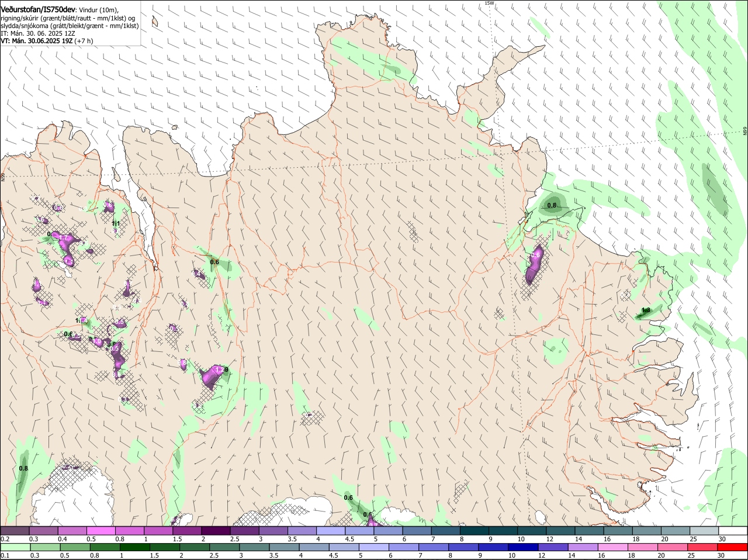The image size is (748, 560).
Task: Select the bright pink 0.5 snow legend swatch
Action: [x=101, y=530]
